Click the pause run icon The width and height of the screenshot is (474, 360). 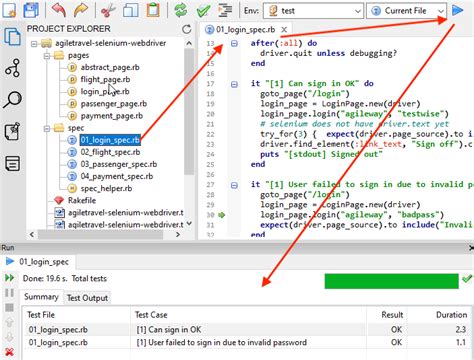point(9,293)
